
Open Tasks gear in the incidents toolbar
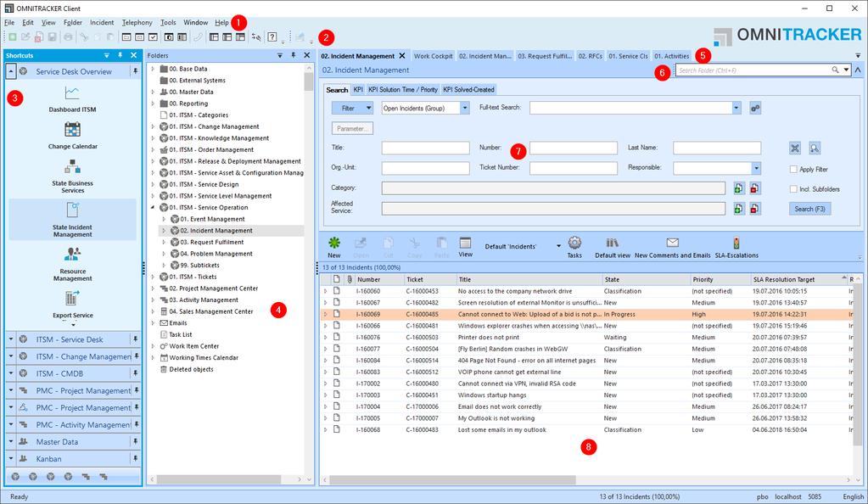[574, 247]
